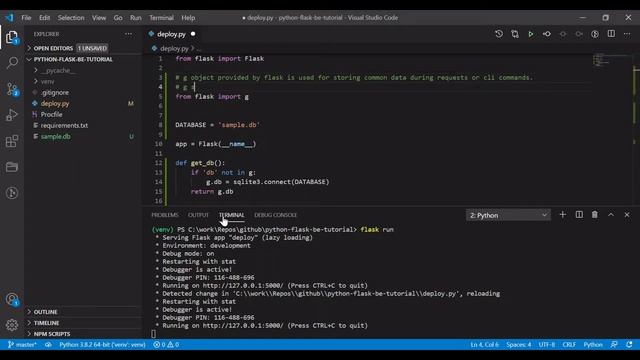Expand the Timeline section

click(x=46, y=323)
